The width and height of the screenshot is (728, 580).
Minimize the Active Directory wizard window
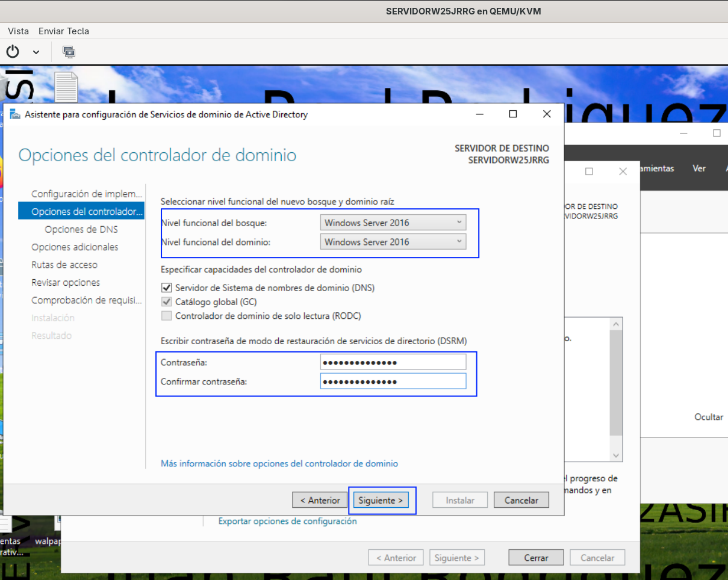(479, 114)
